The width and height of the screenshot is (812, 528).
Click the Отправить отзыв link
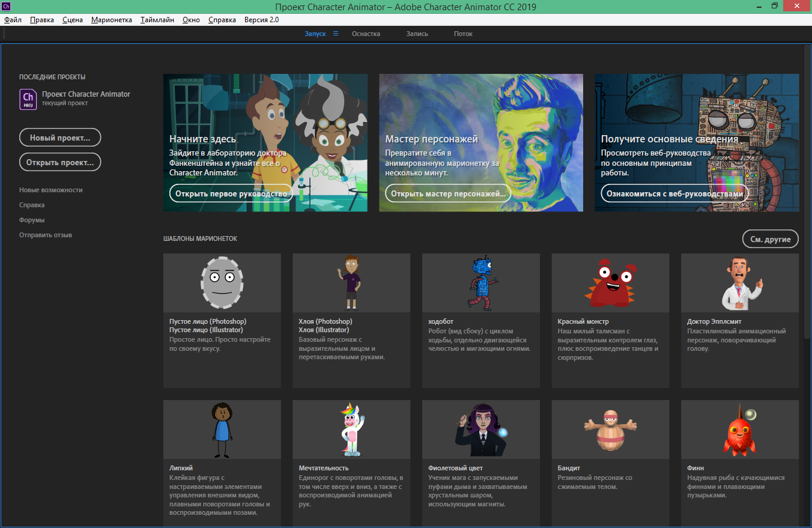click(46, 235)
